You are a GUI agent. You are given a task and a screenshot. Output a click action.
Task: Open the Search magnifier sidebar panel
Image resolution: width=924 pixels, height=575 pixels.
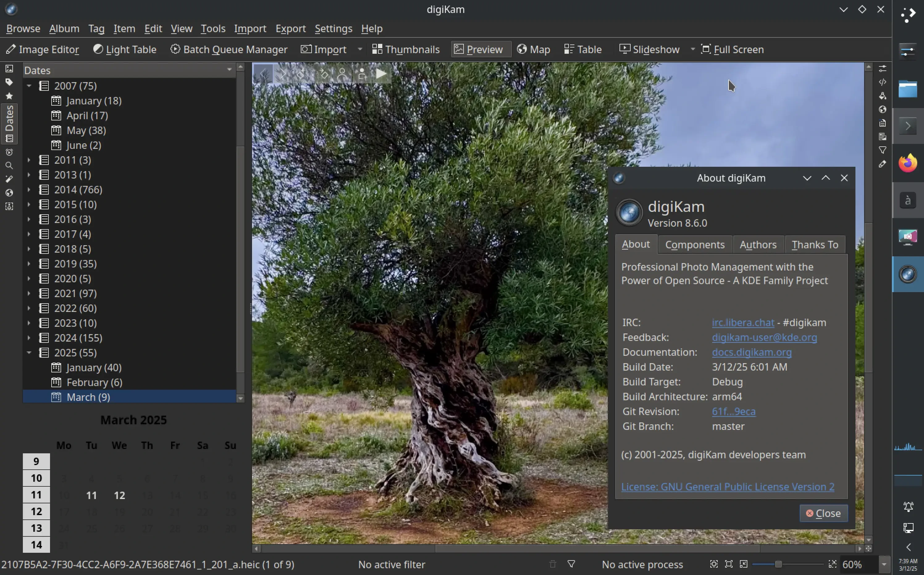point(9,166)
